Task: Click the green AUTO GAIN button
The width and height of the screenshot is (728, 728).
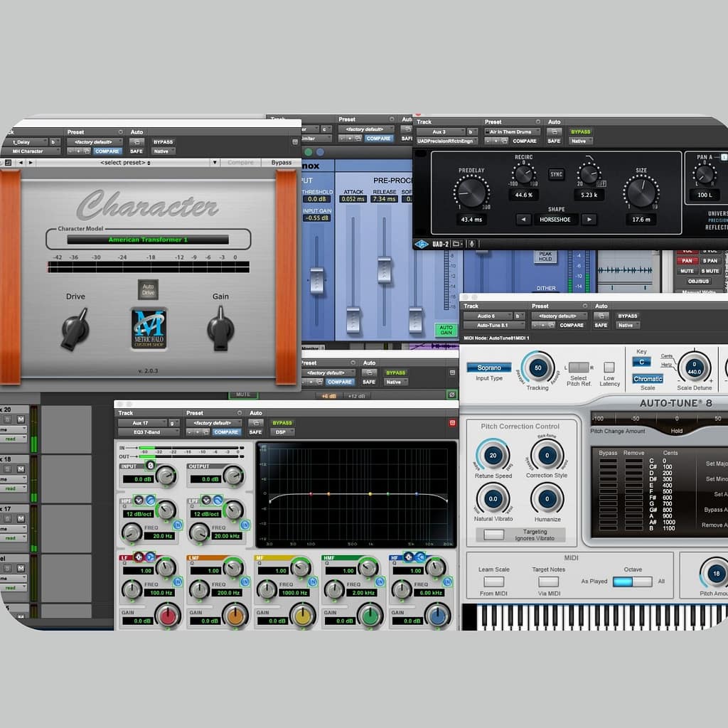Action: pyautogui.click(x=445, y=330)
